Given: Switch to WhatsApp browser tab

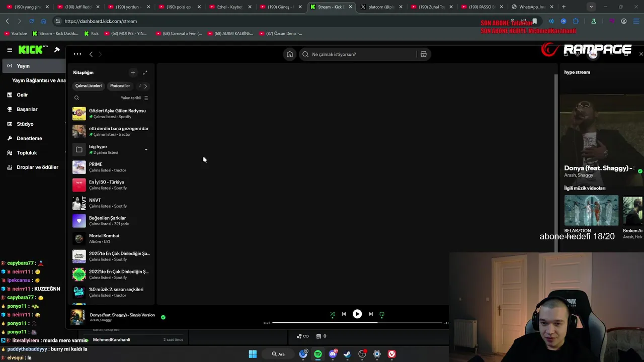Looking at the screenshot, I should [x=532, y=7].
